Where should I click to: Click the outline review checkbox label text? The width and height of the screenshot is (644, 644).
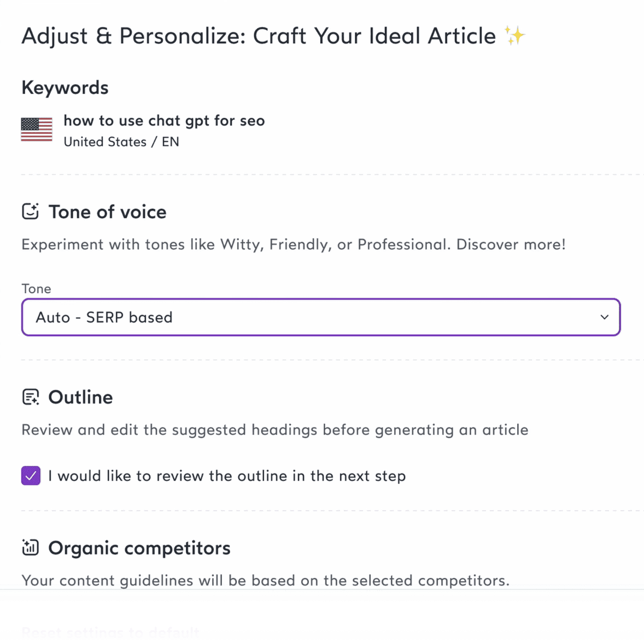[x=227, y=476]
